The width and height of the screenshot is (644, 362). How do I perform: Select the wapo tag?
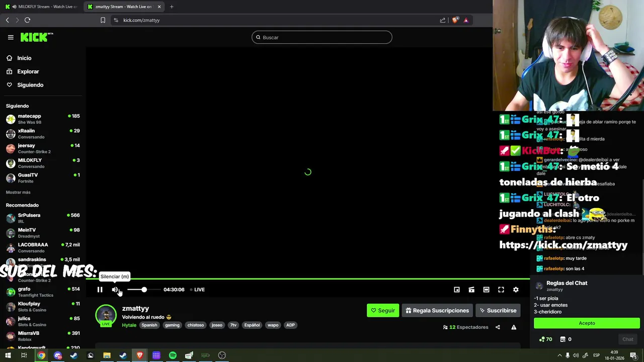click(273, 325)
